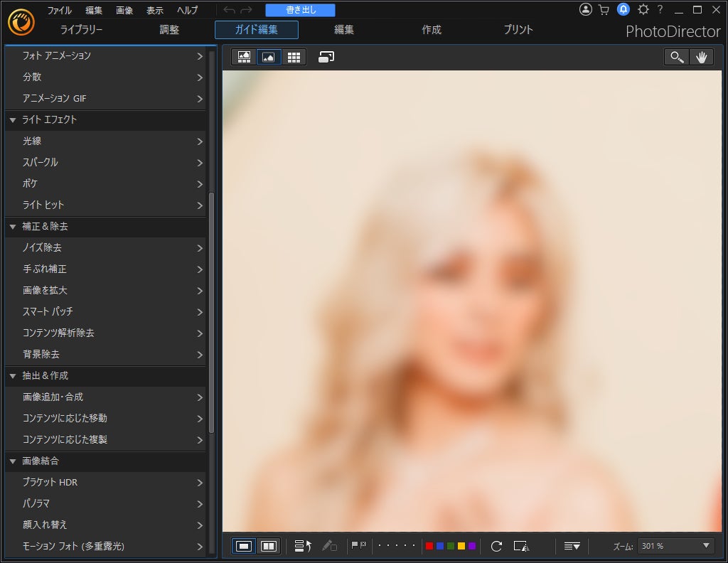The width and height of the screenshot is (728, 563).
Task: Select the zoom magnifier tool
Action: click(677, 57)
